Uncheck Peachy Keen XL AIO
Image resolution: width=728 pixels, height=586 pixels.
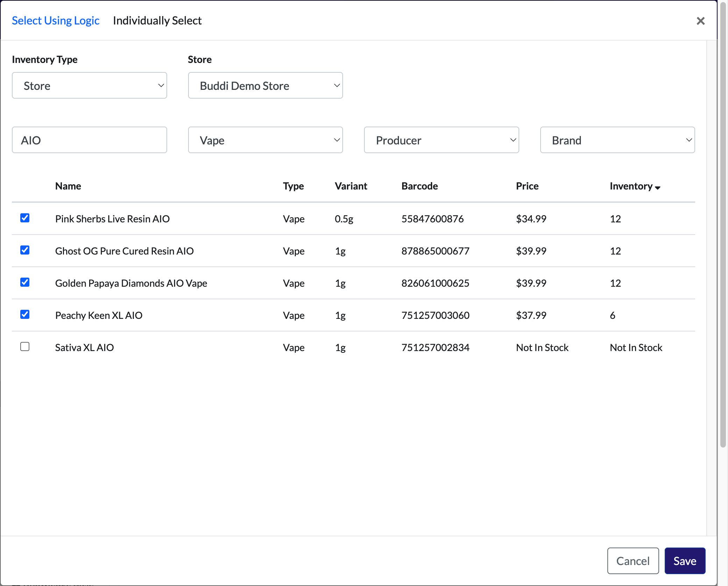point(25,314)
